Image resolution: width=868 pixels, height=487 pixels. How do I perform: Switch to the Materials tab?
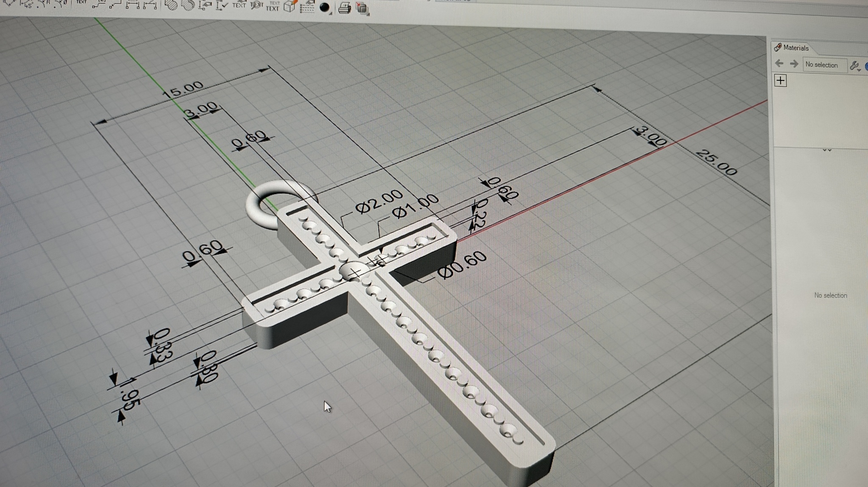791,48
